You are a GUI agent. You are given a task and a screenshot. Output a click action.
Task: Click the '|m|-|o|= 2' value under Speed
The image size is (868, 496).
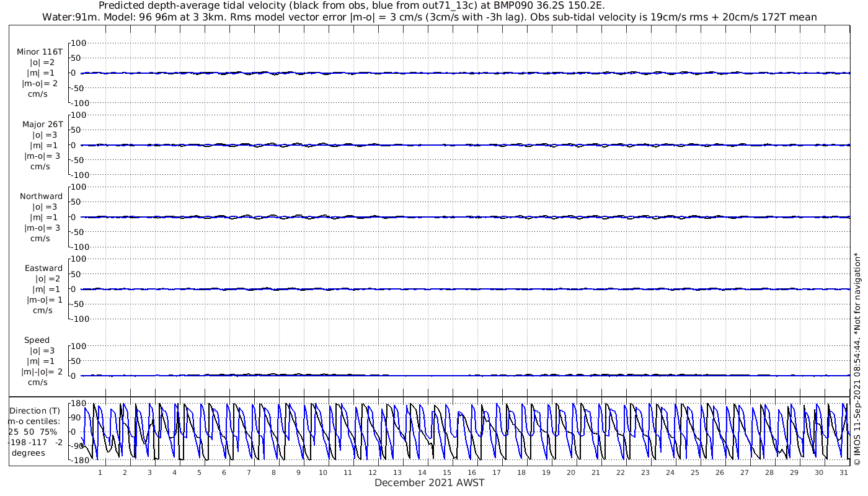click(x=42, y=372)
